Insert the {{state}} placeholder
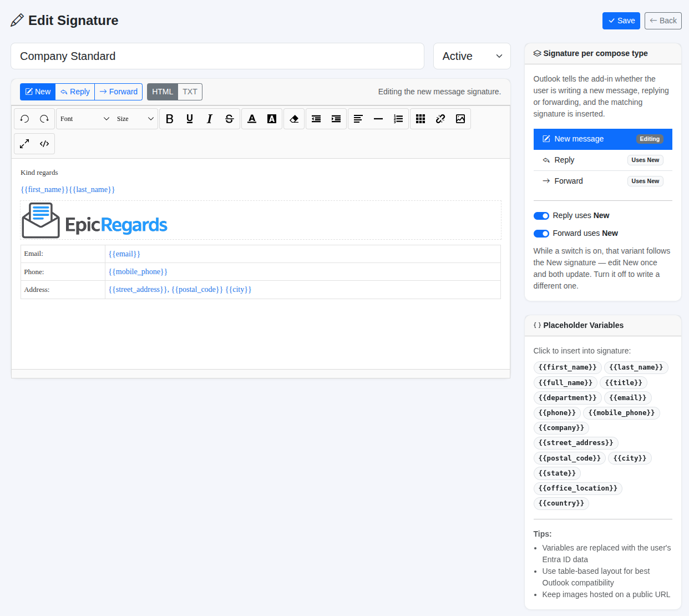 click(557, 473)
